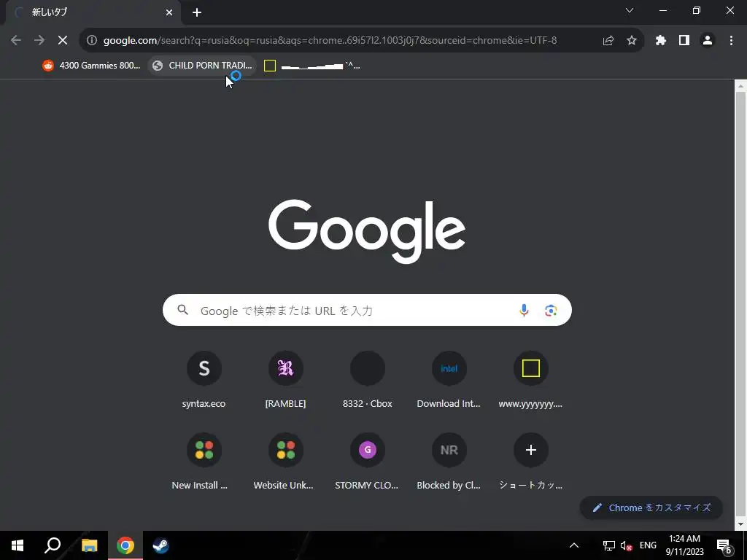Open the 8332 · Cbox shortcut
This screenshot has width=747, height=560.
coord(368,380)
